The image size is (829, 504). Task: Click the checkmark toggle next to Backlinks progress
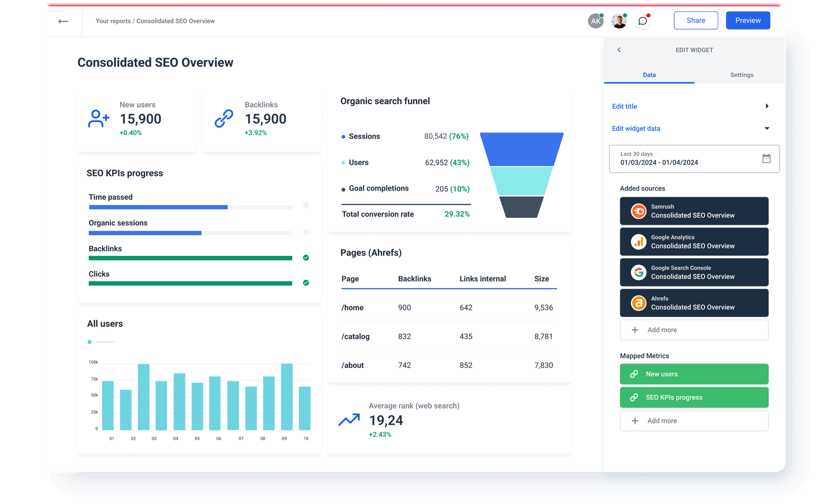coord(306,257)
